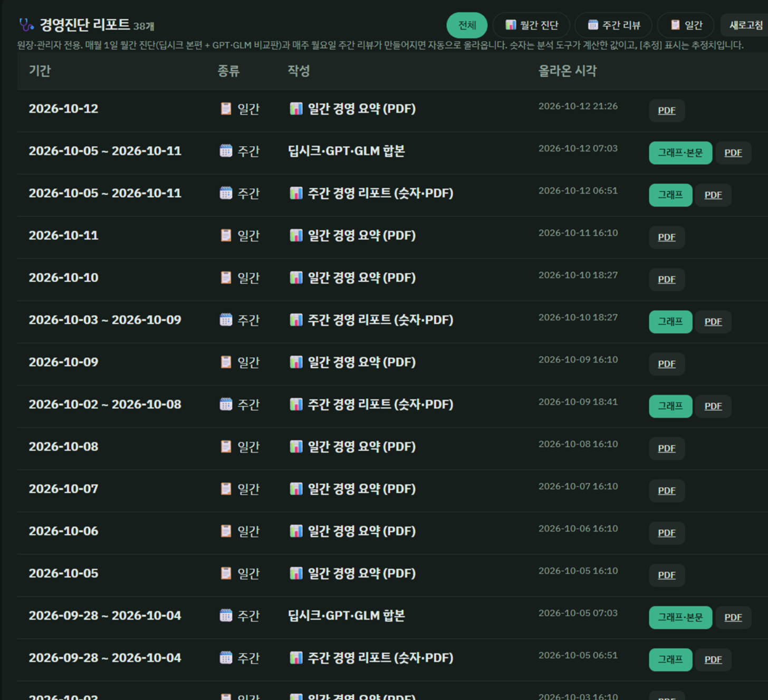Click calendar icon on 2026-09-28 딥시크·GPT·GLM 합본 row

(x=226, y=615)
